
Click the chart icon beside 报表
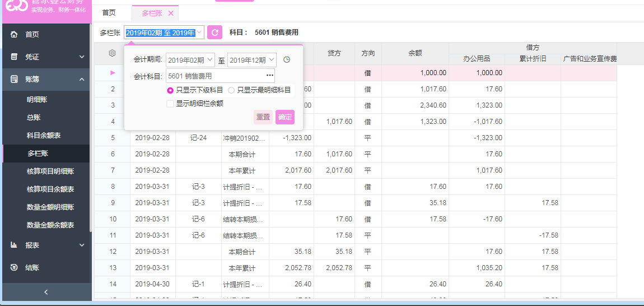tap(14, 245)
